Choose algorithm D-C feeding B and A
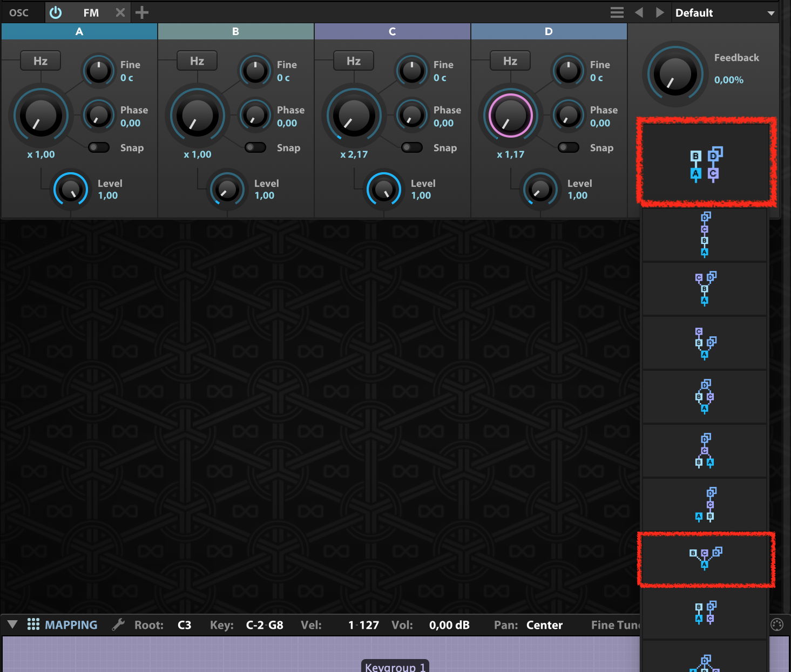The width and height of the screenshot is (791, 672). [x=705, y=451]
